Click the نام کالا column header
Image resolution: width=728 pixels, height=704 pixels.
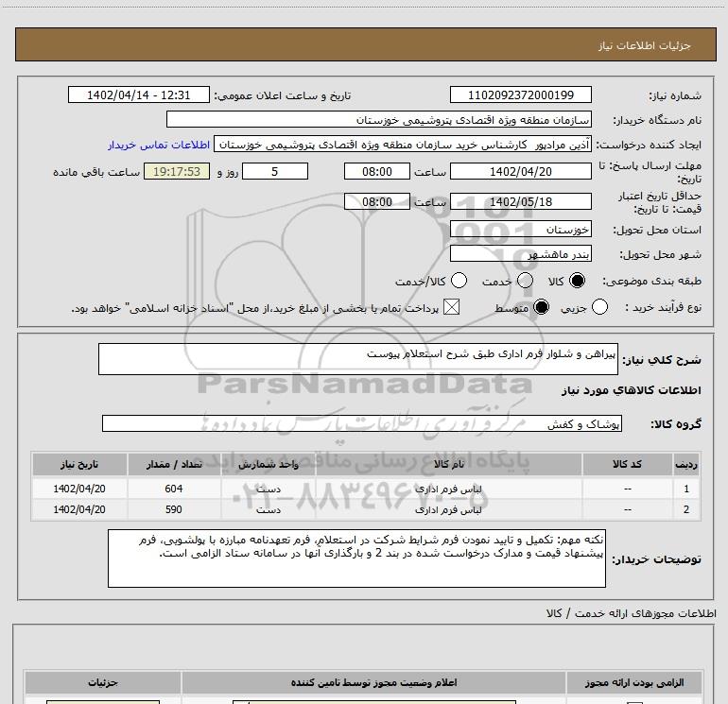[448, 464]
